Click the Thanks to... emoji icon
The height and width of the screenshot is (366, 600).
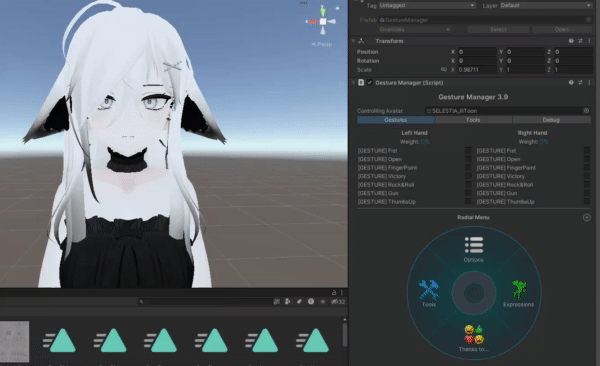474,334
